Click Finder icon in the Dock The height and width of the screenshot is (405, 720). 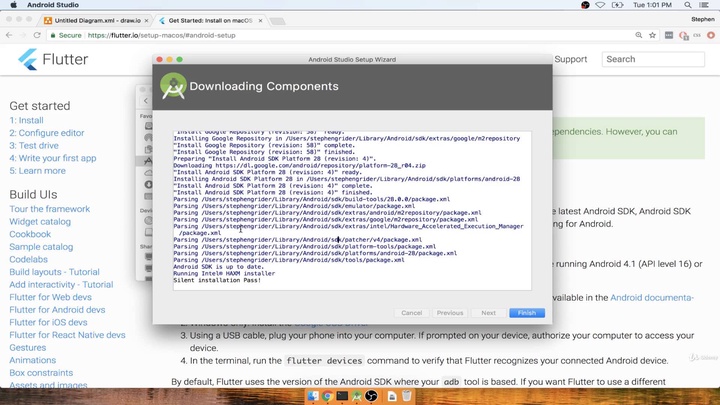(313, 396)
